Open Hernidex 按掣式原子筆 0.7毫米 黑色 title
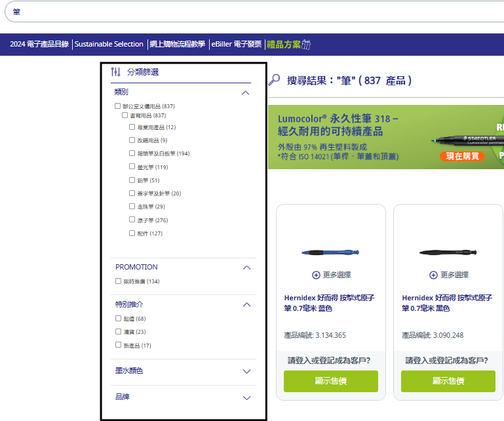Viewport: 504px width, 421px height. pyautogui.click(x=447, y=303)
